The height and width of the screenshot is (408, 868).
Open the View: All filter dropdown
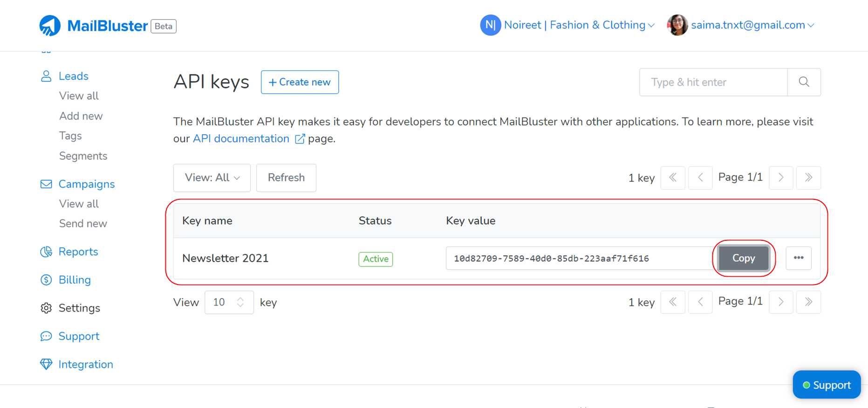[x=212, y=177]
